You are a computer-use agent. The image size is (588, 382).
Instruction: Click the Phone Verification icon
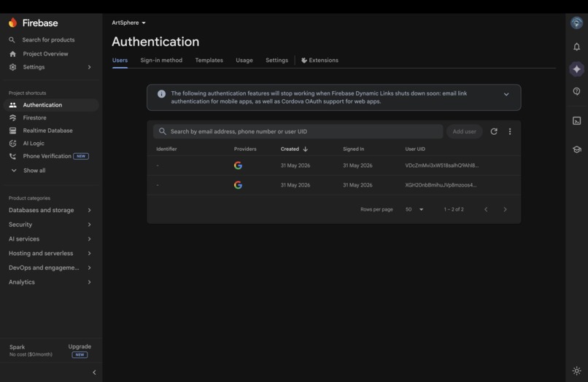[12, 156]
